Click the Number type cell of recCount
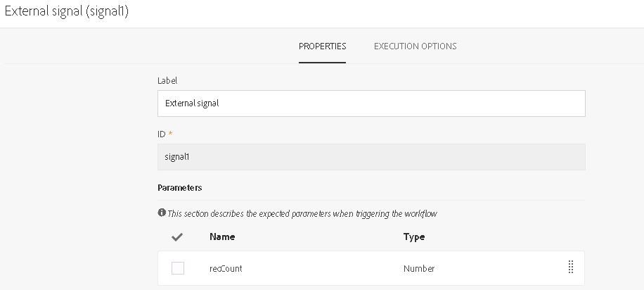The width and height of the screenshot is (644, 290). 419,268
